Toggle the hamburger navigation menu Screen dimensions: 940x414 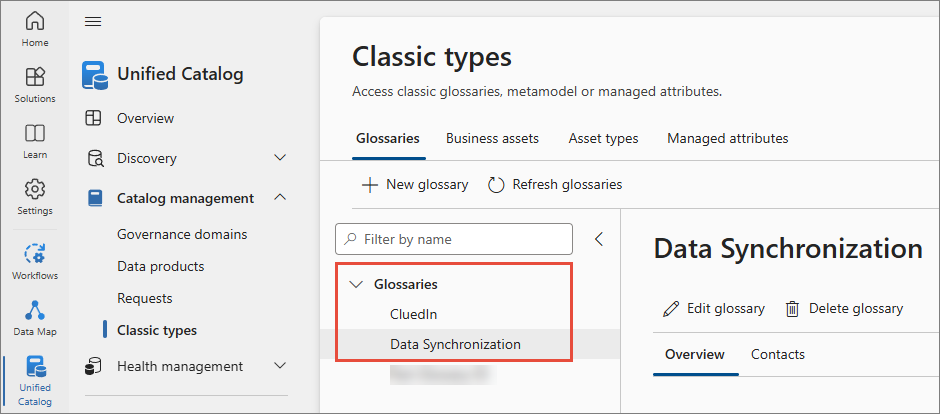pyautogui.click(x=93, y=22)
